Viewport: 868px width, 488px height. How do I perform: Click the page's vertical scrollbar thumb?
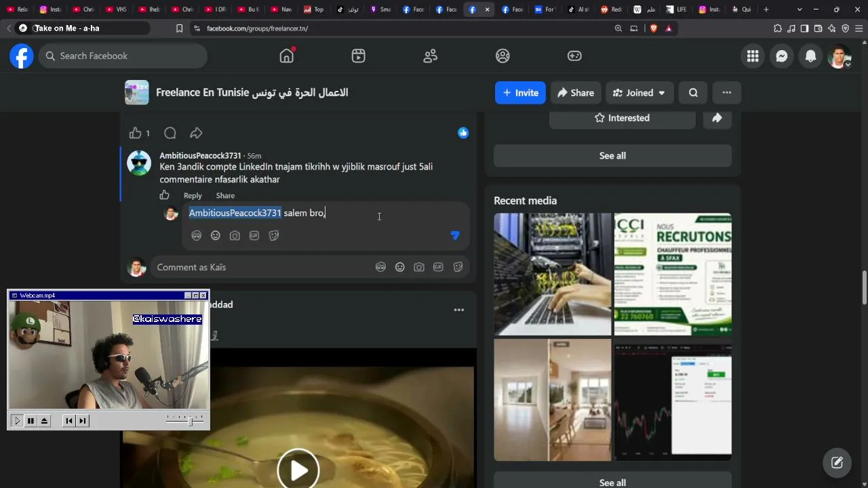tap(864, 288)
